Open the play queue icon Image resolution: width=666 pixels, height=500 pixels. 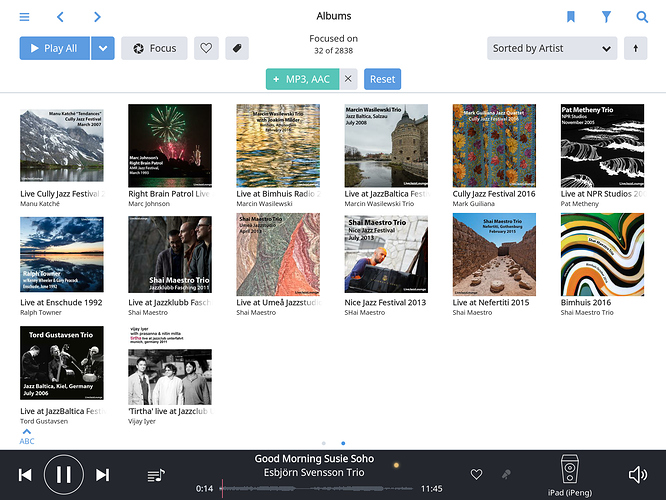(156, 475)
